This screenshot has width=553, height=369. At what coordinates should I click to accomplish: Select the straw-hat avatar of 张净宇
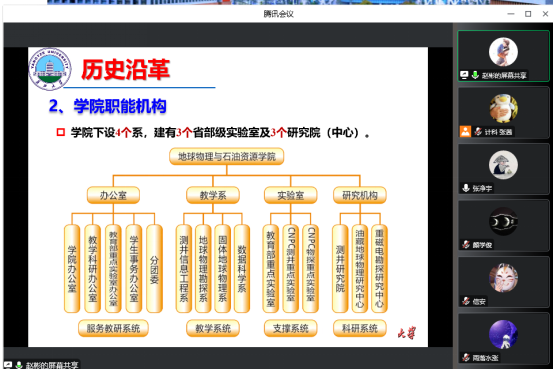tap(503, 165)
